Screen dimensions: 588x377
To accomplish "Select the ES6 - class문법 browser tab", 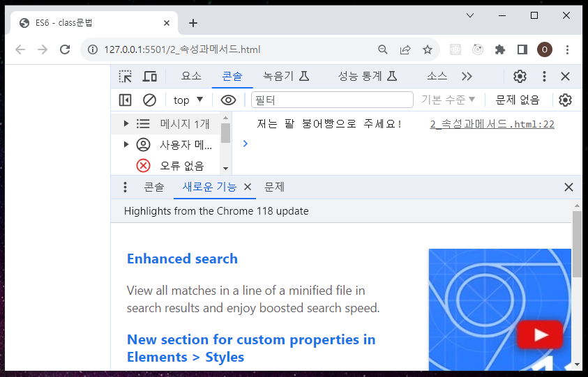I will (x=94, y=23).
